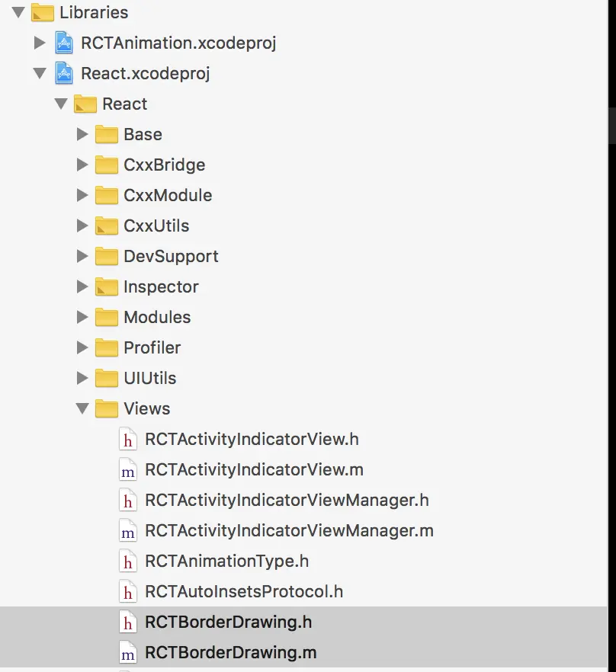Open file name RCTAnimationType.h
The height and width of the screenshot is (672, 616).
click(226, 561)
